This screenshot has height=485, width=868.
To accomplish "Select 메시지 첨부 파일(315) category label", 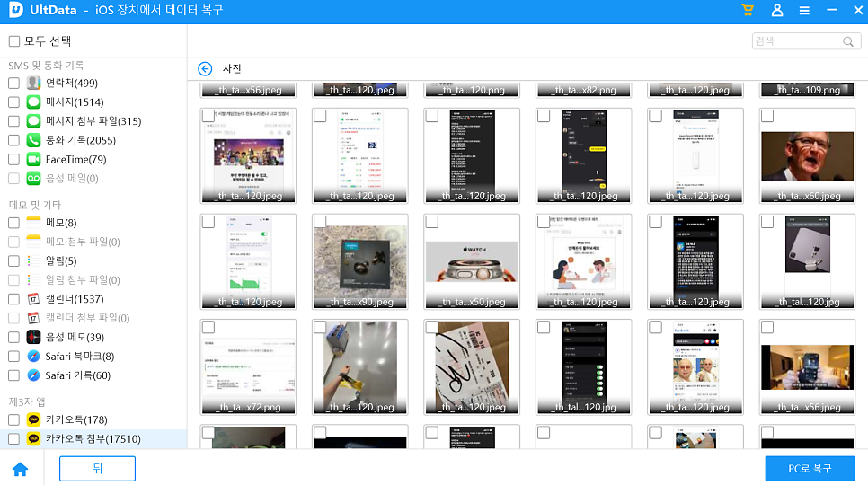I will click(93, 121).
